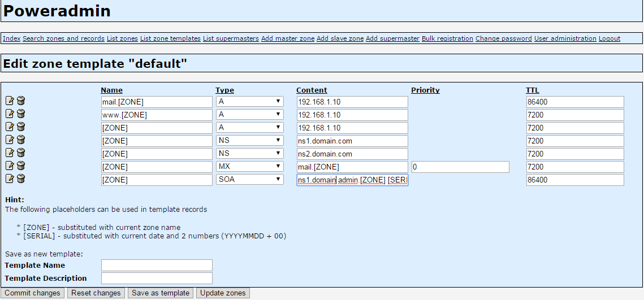The width and height of the screenshot is (644, 300).
Task: Click the ns2.domain.com content field
Action: coord(352,154)
